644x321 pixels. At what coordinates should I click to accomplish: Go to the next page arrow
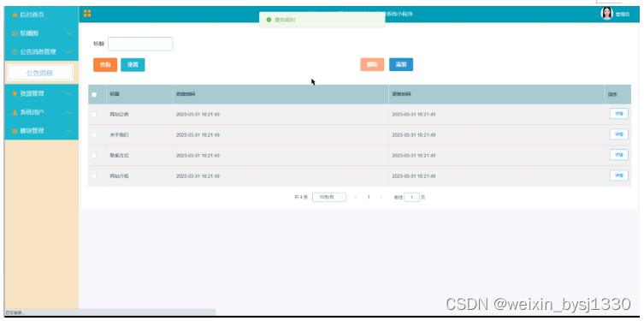pyautogui.click(x=381, y=197)
